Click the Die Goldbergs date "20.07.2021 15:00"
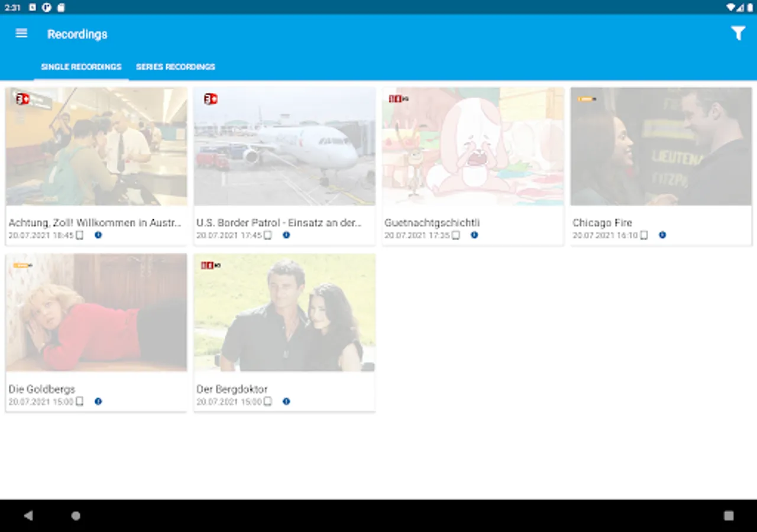 click(x=41, y=402)
